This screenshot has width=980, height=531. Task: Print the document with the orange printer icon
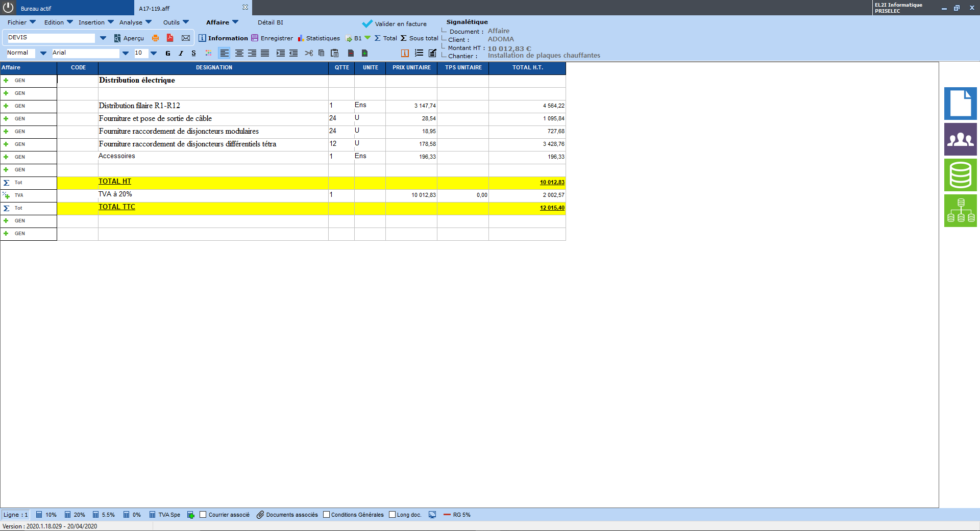(155, 38)
